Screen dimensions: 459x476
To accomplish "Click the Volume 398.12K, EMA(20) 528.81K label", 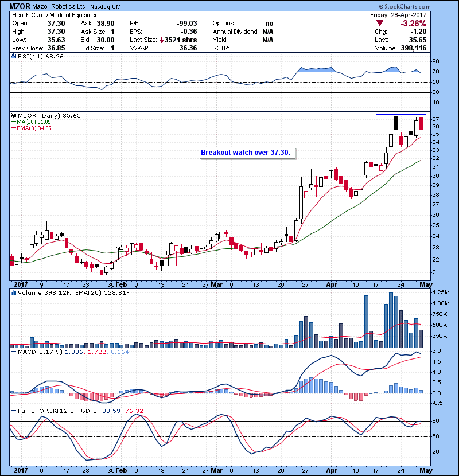I will pyautogui.click(x=74, y=292).
